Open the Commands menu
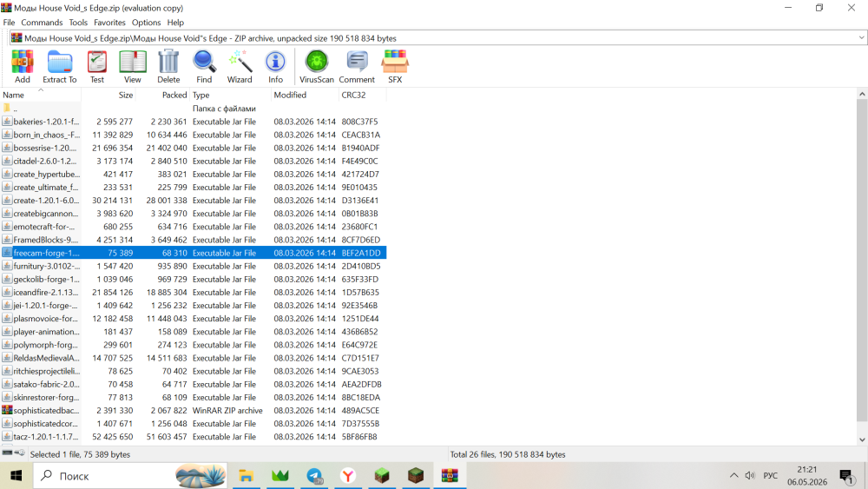Viewport: 868px width, 489px height. click(42, 23)
